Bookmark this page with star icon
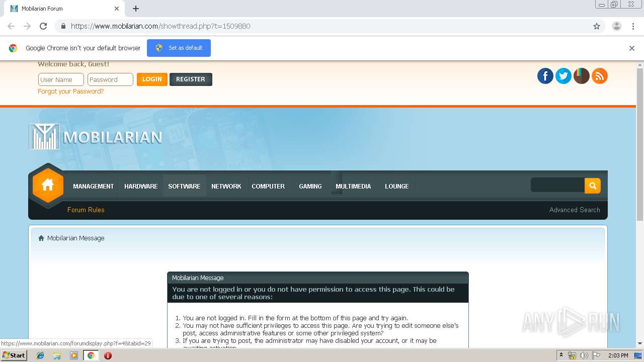644x362 pixels. click(x=597, y=26)
